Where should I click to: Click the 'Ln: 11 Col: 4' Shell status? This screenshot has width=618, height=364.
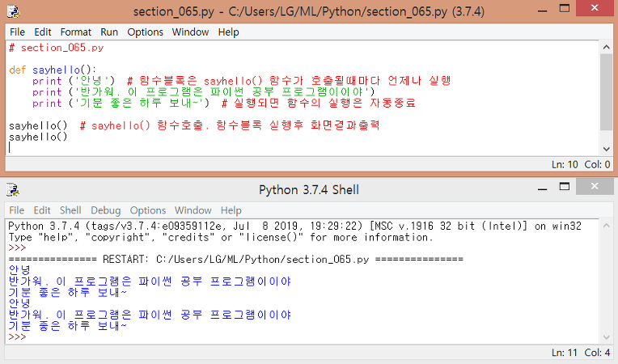click(x=581, y=353)
